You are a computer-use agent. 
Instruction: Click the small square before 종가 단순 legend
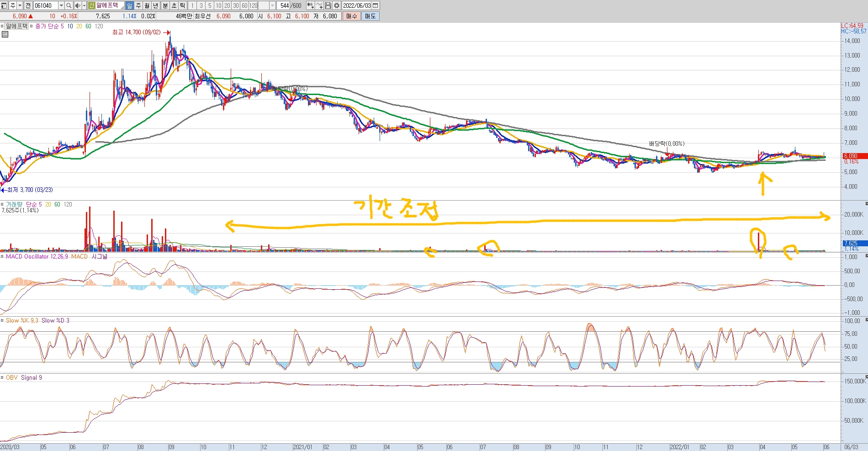coord(31,26)
